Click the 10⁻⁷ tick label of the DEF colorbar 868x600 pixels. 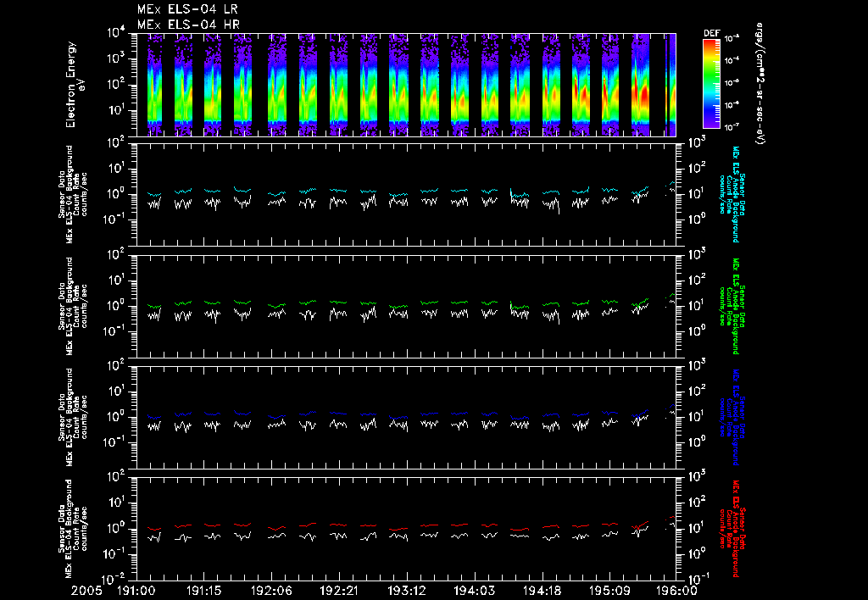[732, 127]
